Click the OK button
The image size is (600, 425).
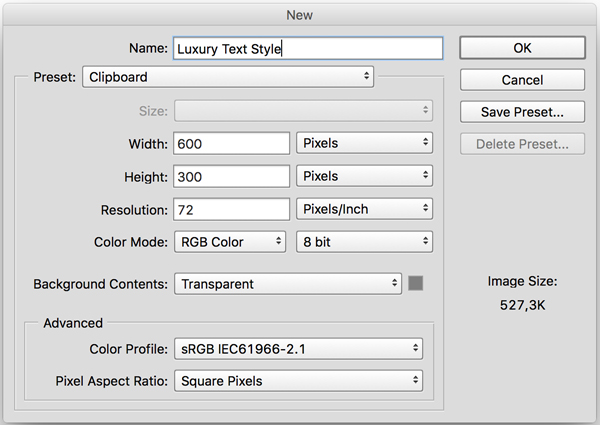point(521,48)
